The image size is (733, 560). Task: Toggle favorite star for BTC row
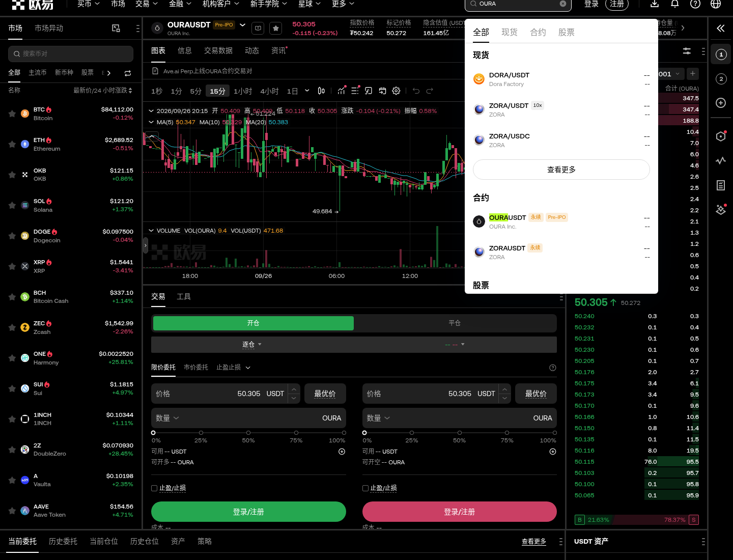point(12,114)
